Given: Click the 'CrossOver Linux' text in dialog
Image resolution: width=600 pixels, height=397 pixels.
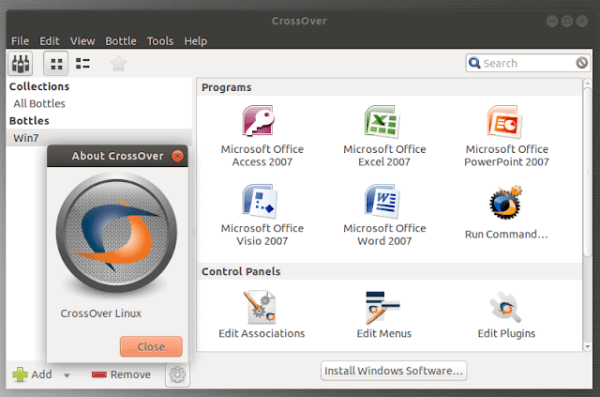Looking at the screenshot, I should (x=101, y=314).
